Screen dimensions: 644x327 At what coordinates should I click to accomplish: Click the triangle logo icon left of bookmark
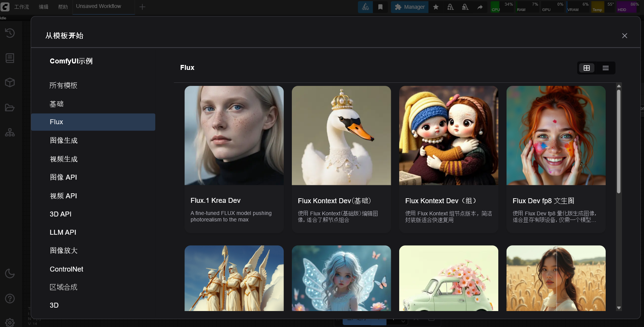tap(365, 7)
